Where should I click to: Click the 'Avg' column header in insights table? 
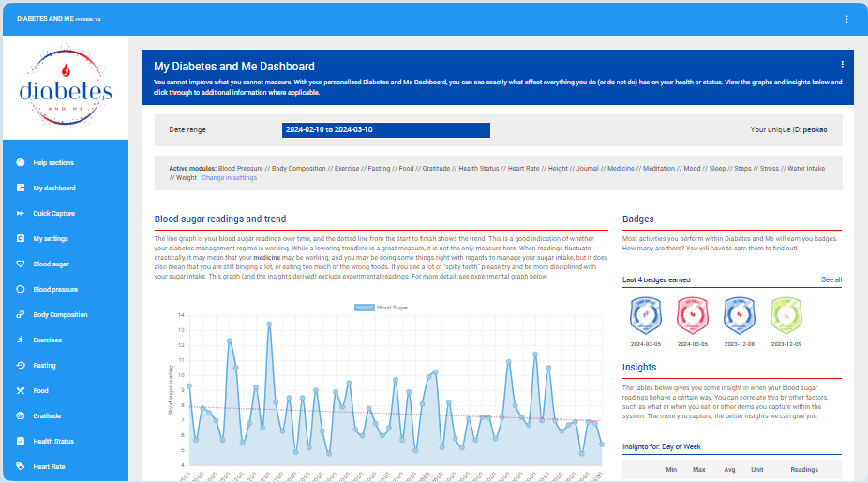729,469
